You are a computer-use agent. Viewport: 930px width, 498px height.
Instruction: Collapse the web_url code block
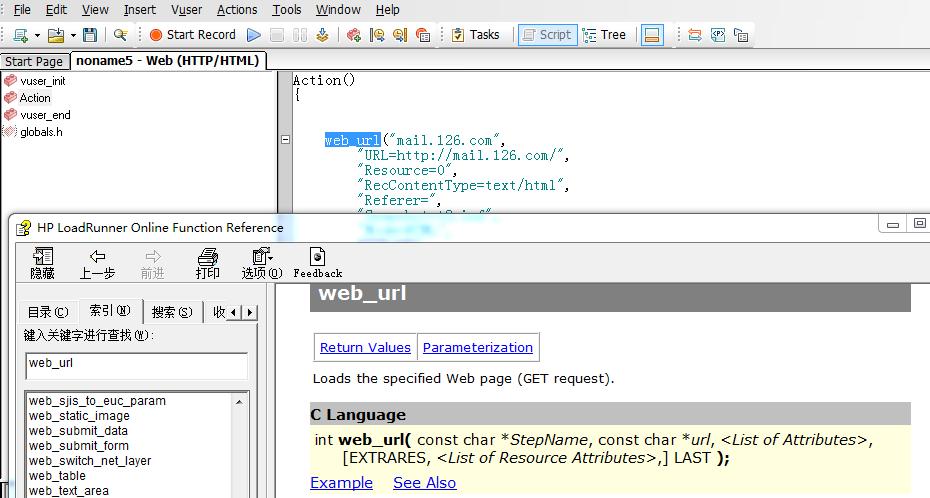click(x=286, y=141)
